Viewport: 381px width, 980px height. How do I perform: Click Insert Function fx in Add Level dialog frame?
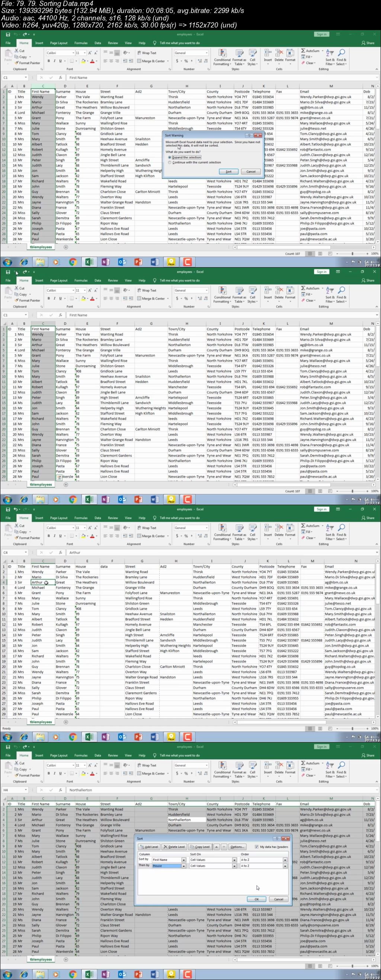coord(61,790)
